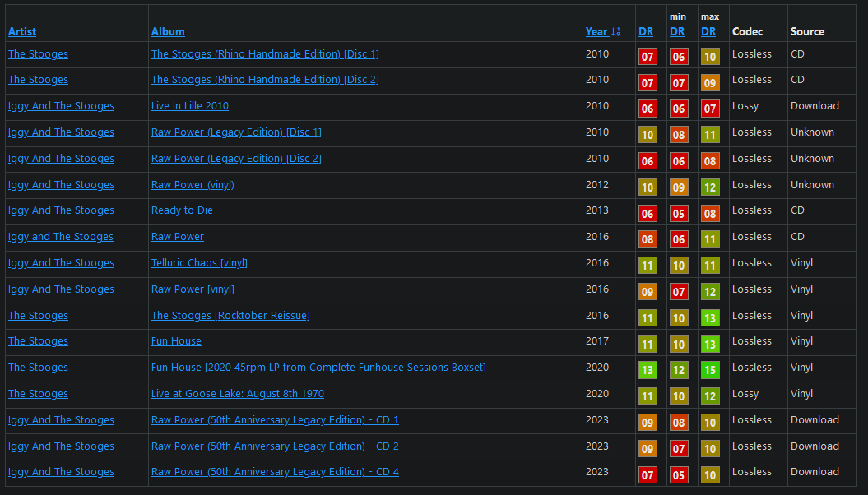The image size is (868, 495).
Task: Click The Stooges artist in Goose Lake row
Action: pyautogui.click(x=38, y=394)
